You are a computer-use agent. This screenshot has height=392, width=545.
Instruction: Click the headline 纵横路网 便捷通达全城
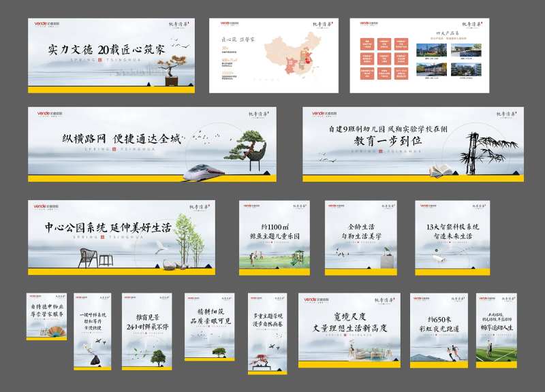click(x=122, y=139)
